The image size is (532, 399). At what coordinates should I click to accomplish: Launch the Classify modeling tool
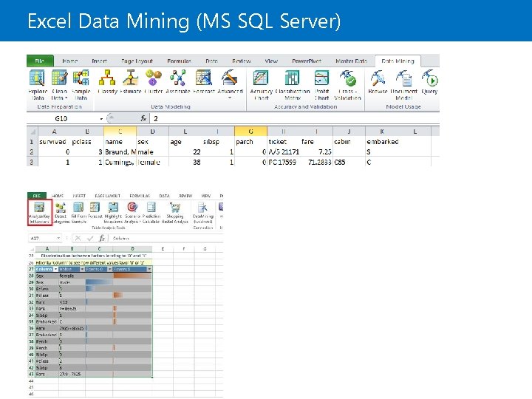(107, 82)
